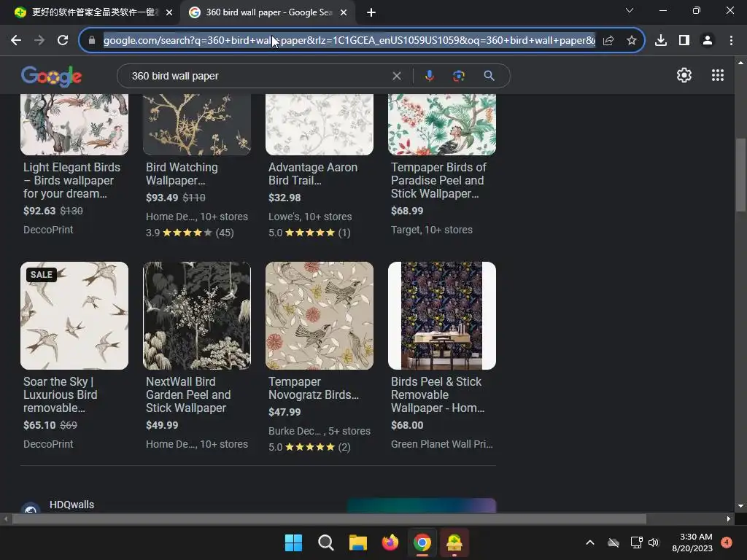Select NextWall Bird Garden black thumbnail
Viewport: 747px width, 560px height.
pyautogui.click(x=197, y=315)
